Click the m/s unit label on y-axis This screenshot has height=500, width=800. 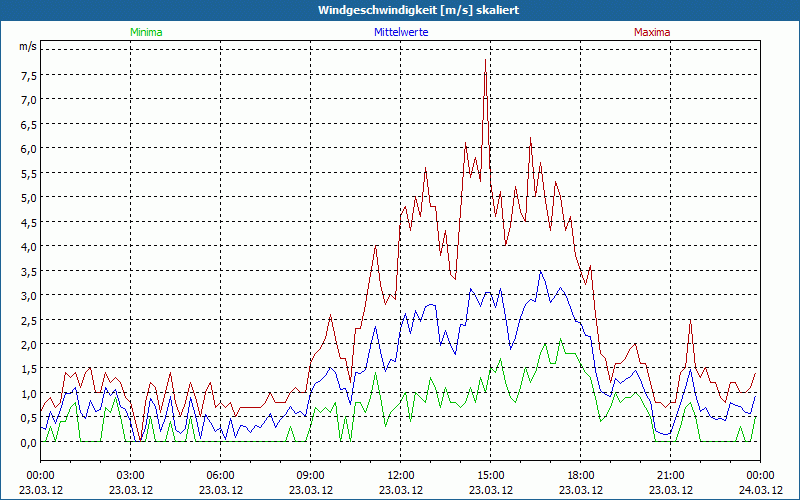[28, 46]
